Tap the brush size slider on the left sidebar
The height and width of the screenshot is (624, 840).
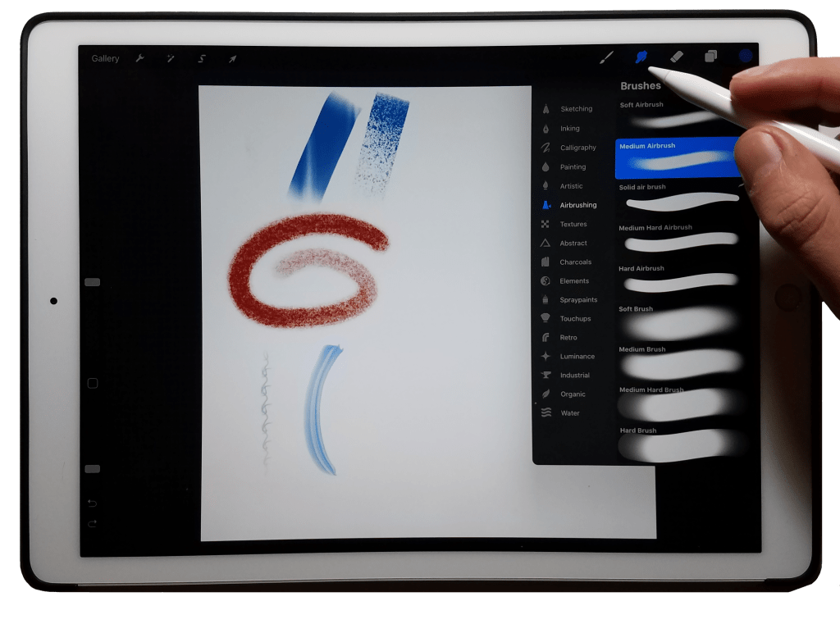pyautogui.click(x=92, y=280)
